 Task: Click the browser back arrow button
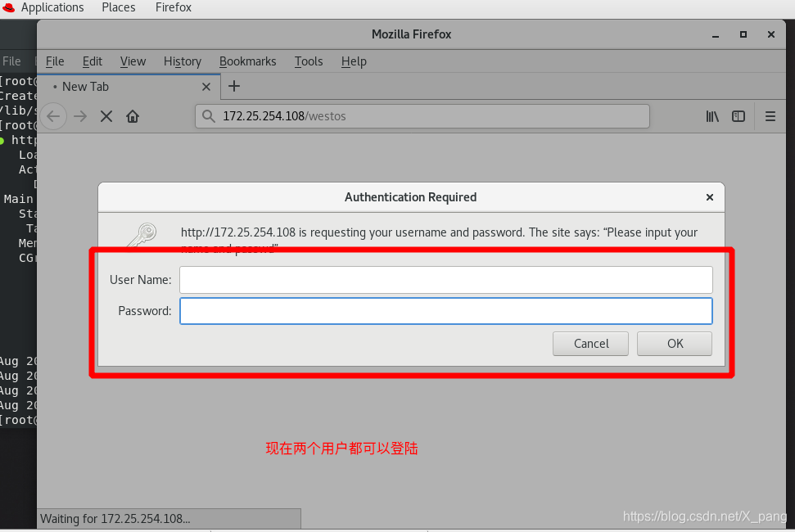53,116
